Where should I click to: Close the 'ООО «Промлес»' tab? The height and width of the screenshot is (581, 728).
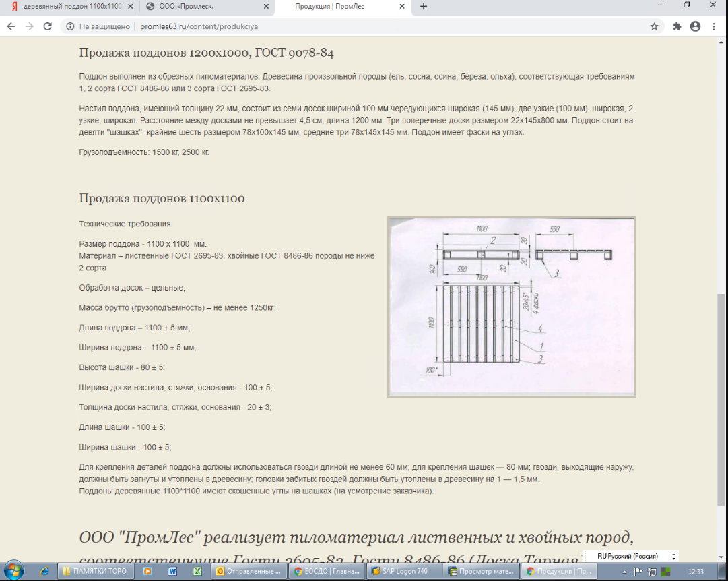[267, 7]
